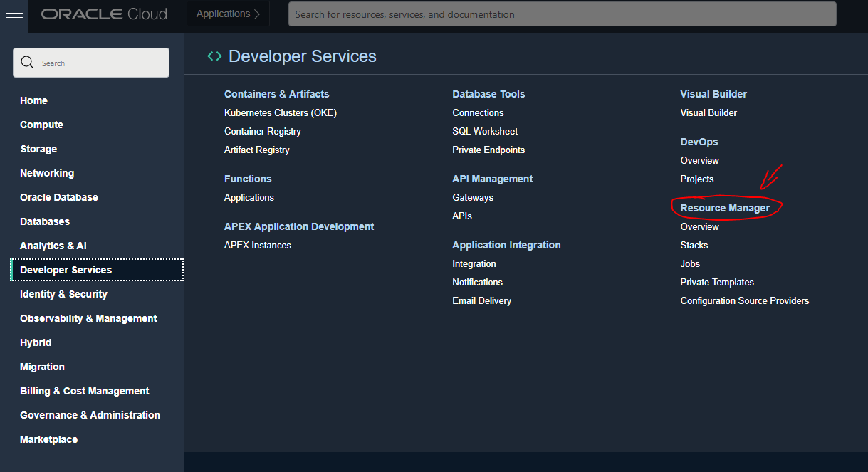Select Developer Services in the sidebar

97,270
